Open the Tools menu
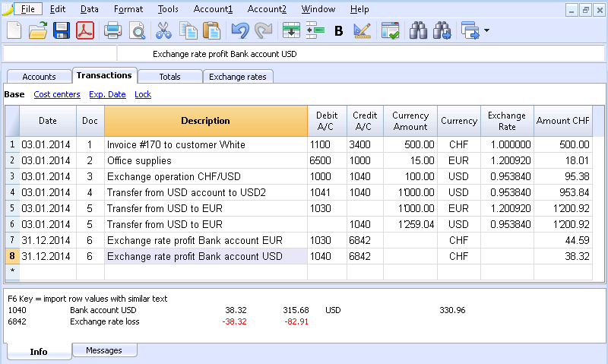This screenshot has height=364, width=608. click(168, 9)
